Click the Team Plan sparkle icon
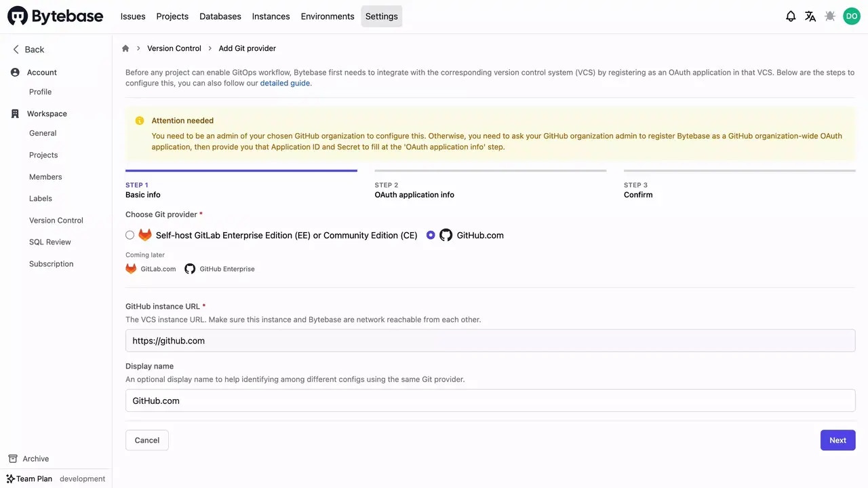 (9, 478)
